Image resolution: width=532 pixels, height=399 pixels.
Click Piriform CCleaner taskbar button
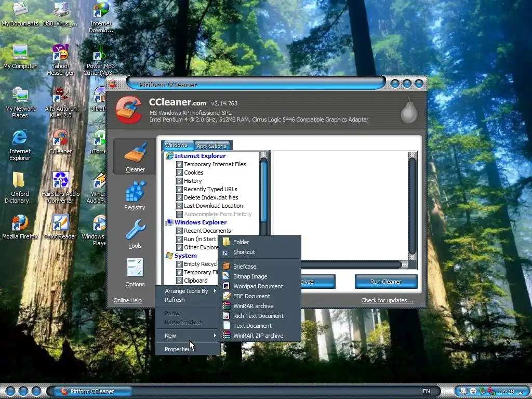tap(92, 391)
